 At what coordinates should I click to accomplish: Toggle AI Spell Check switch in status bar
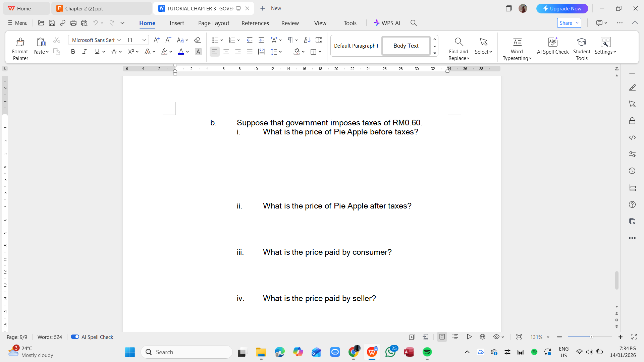(x=75, y=337)
